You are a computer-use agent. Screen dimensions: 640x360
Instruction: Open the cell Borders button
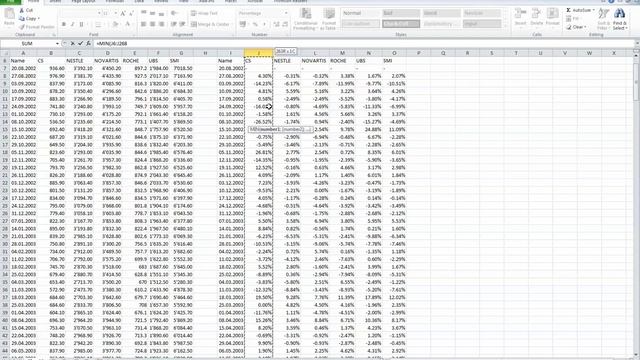coord(98,24)
